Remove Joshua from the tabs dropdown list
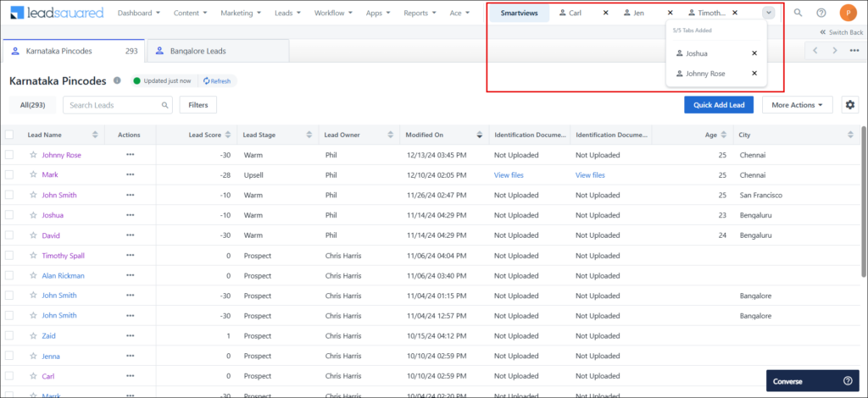This screenshot has width=868, height=398. point(754,53)
